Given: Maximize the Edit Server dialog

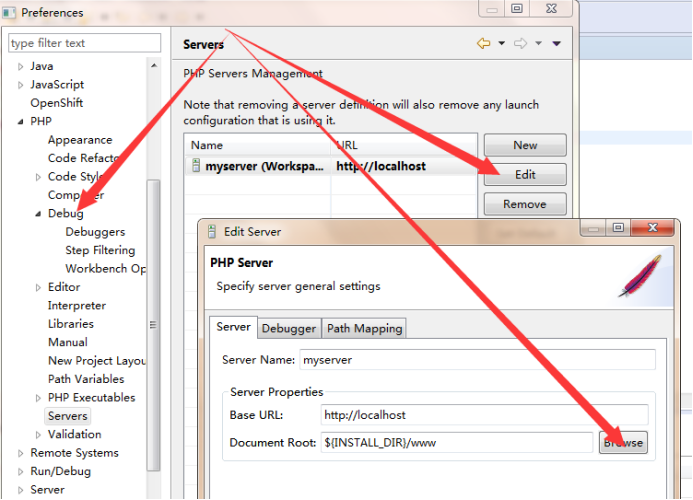Looking at the screenshot, I should 618,228.
